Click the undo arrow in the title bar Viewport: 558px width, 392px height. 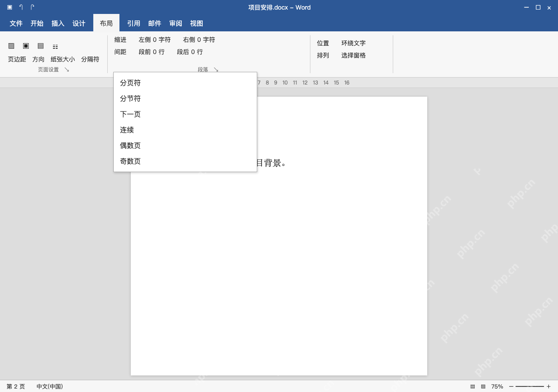[x=21, y=7]
